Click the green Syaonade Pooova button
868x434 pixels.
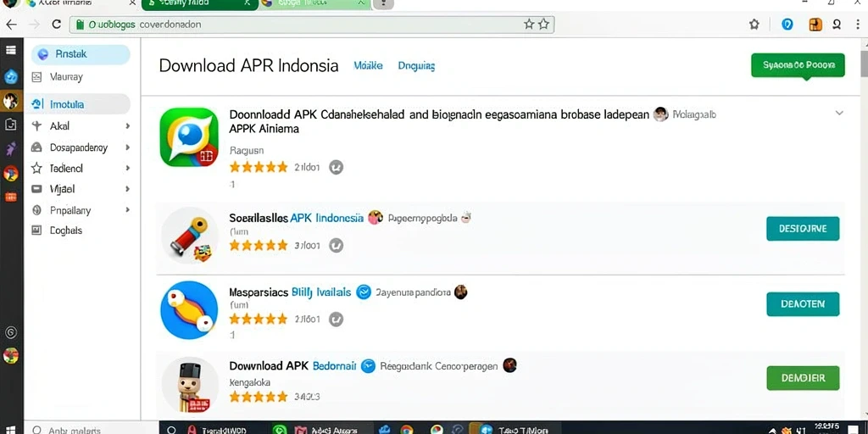pyautogui.click(x=798, y=65)
